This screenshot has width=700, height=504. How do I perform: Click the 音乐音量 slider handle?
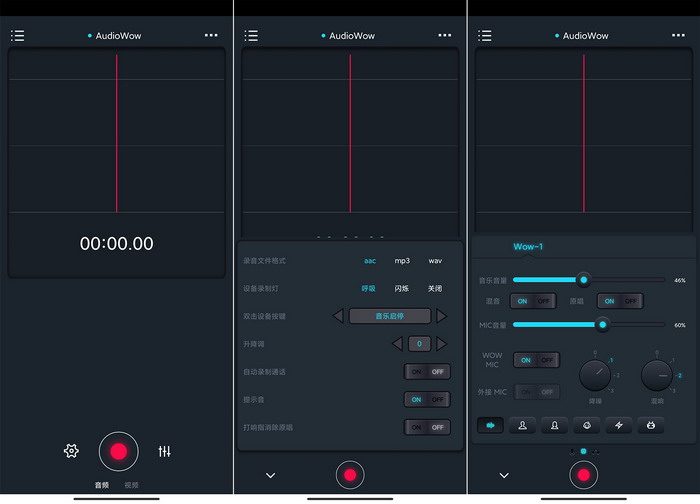coord(584,280)
